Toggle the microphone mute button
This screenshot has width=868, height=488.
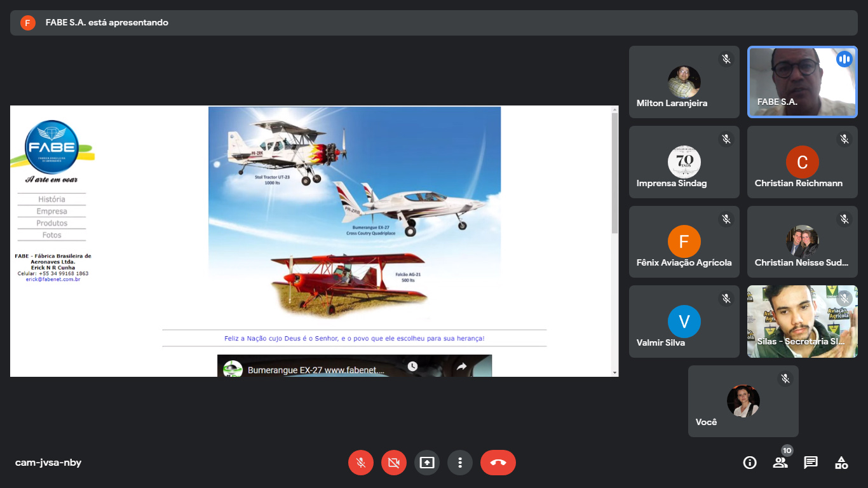(x=361, y=463)
